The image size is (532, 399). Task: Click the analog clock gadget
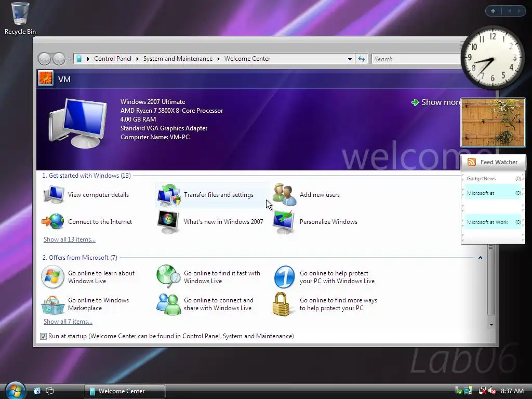pyautogui.click(x=493, y=58)
